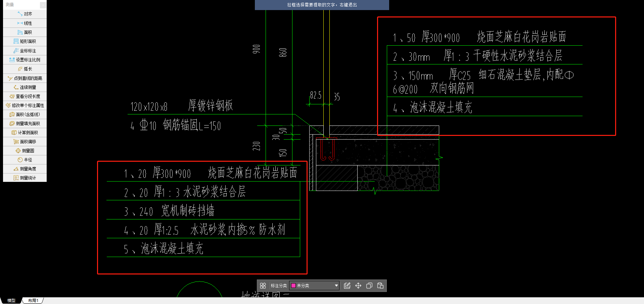Screen dimensions: 644x304
Task: Click text 4、泡沫混凝土填充 in the upper box
Action: (432, 107)
